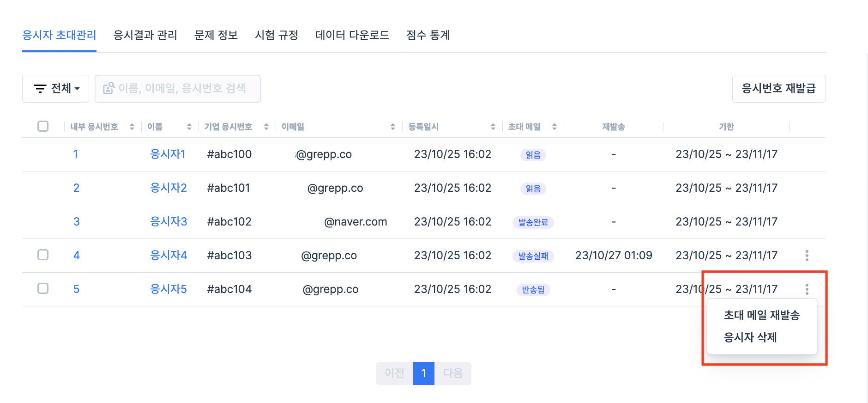This screenshot has width=868, height=403.
Task: Switch to 응시결과 관리 tab
Action: click(145, 35)
